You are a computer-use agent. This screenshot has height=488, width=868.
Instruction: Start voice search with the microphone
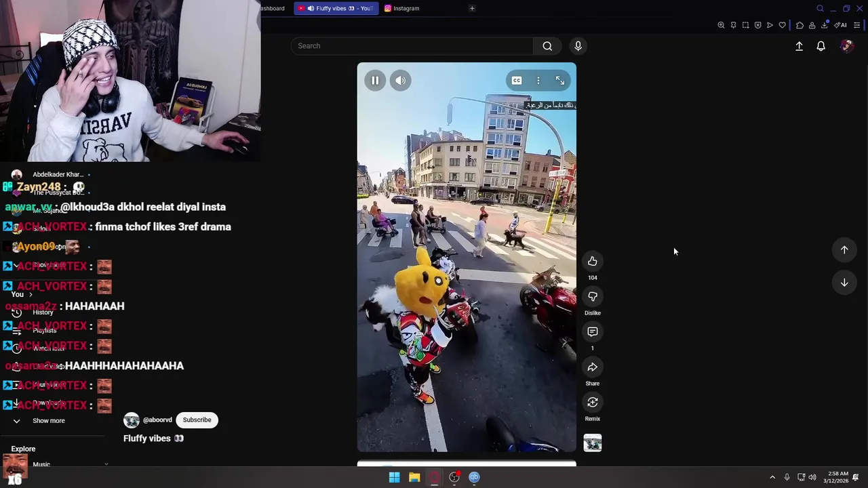[578, 46]
